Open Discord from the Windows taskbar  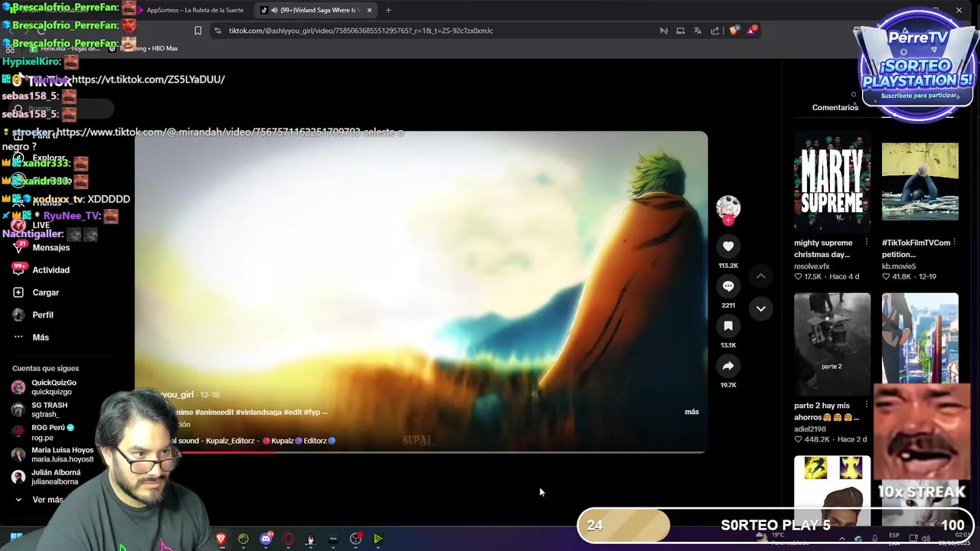(266, 539)
